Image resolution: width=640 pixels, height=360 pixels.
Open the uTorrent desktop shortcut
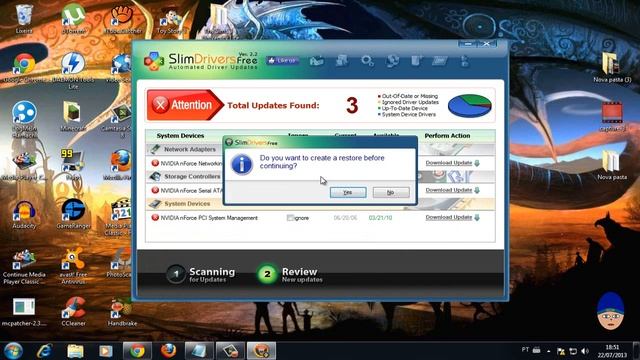[x=73, y=18]
